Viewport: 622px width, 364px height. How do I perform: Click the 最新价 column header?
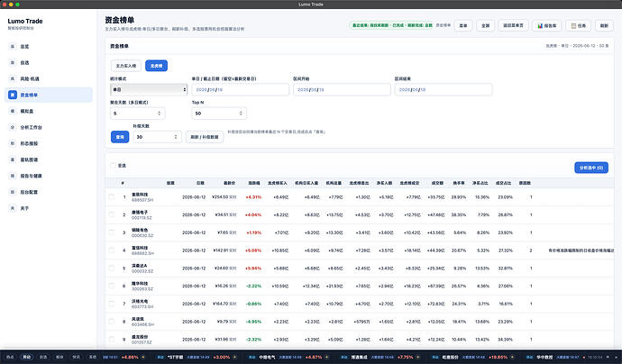tap(229, 183)
